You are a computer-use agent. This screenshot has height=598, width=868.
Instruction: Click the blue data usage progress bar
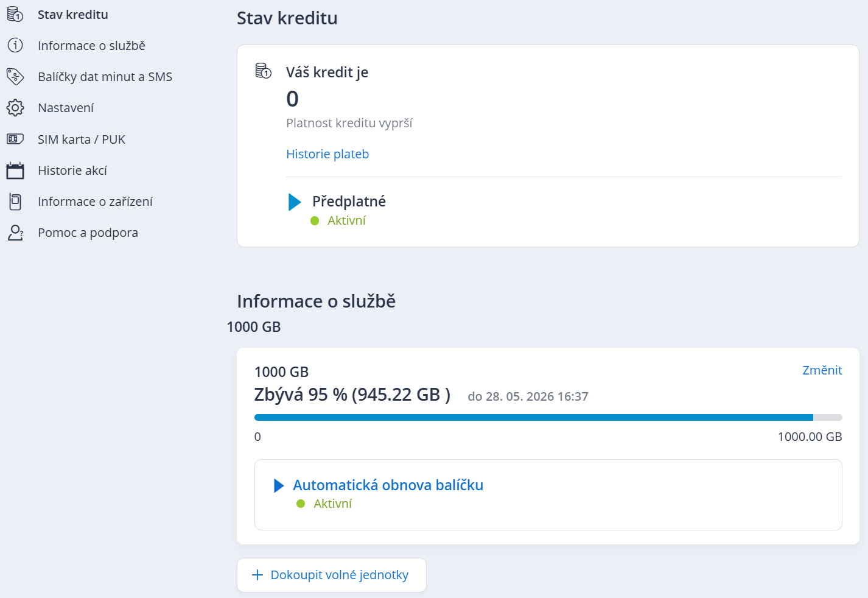533,418
